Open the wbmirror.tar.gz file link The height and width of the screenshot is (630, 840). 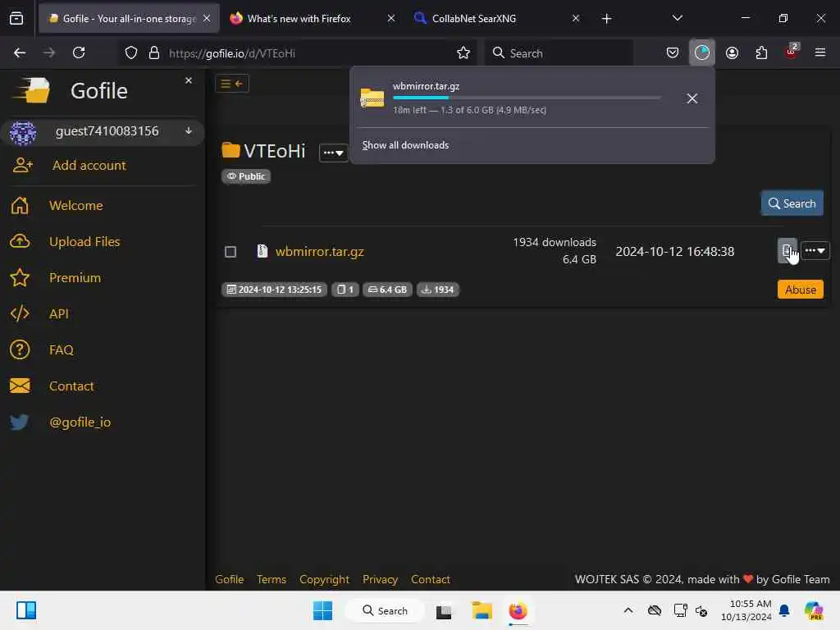[x=320, y=251]
